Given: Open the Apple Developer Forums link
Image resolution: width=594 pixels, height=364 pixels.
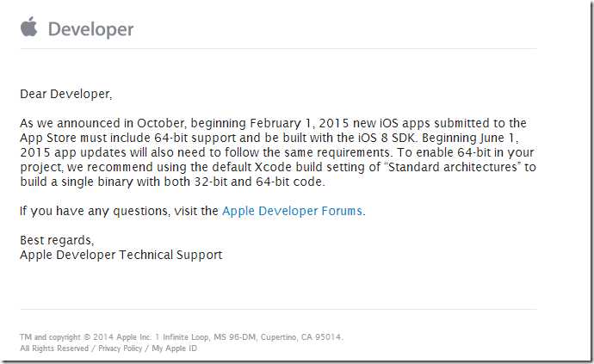Looking at the screenshot, I should tap(292, 211).
